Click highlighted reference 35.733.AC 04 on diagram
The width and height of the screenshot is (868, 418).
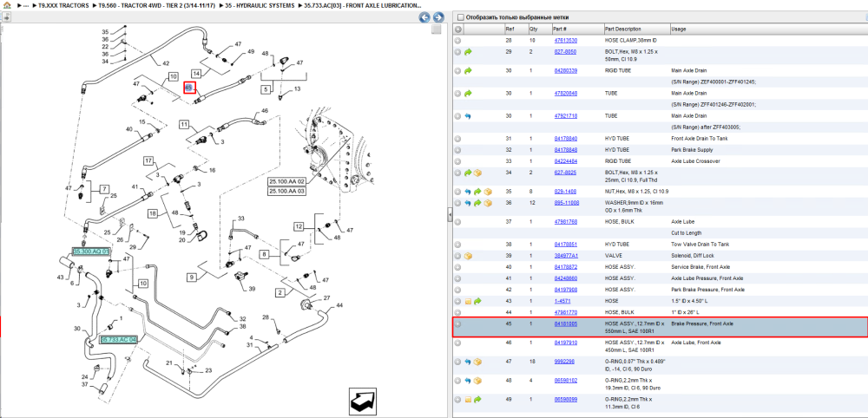click(118, 340)
